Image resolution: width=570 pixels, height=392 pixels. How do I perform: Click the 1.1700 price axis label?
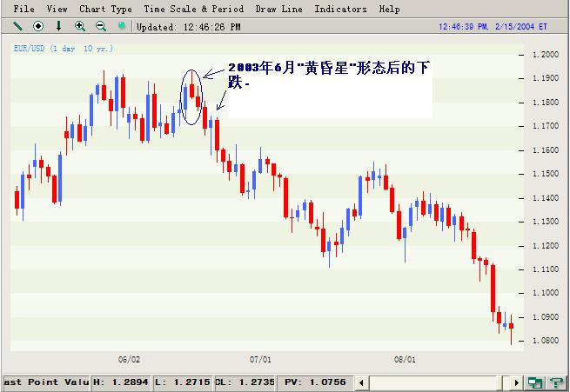pyautogui.click(x=546, y=126)
